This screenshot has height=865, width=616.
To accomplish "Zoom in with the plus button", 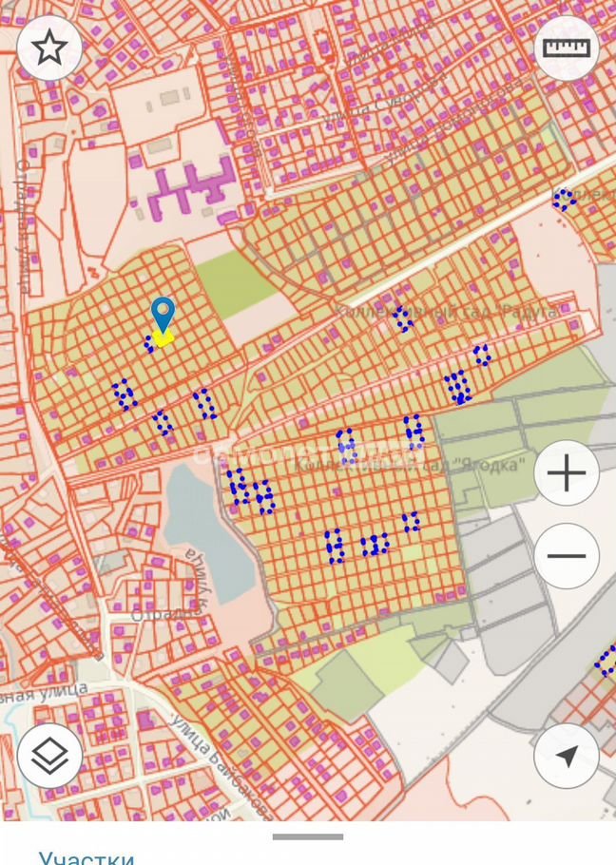I will click(x=566, y=472).
